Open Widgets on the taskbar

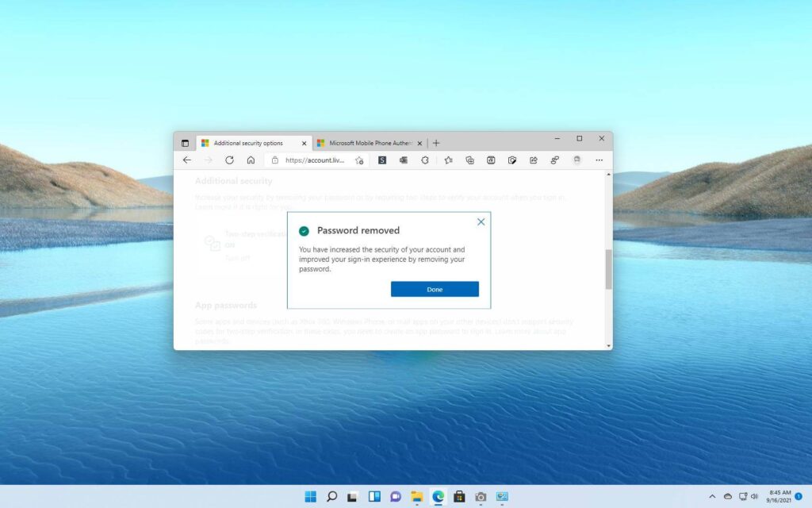(374, 497)
